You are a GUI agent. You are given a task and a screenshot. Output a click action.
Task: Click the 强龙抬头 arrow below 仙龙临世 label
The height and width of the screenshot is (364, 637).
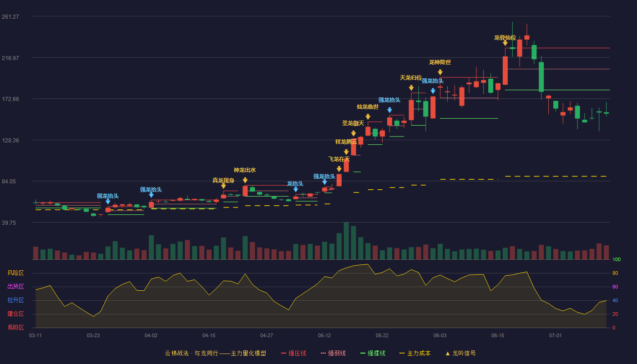click(389, 110)
